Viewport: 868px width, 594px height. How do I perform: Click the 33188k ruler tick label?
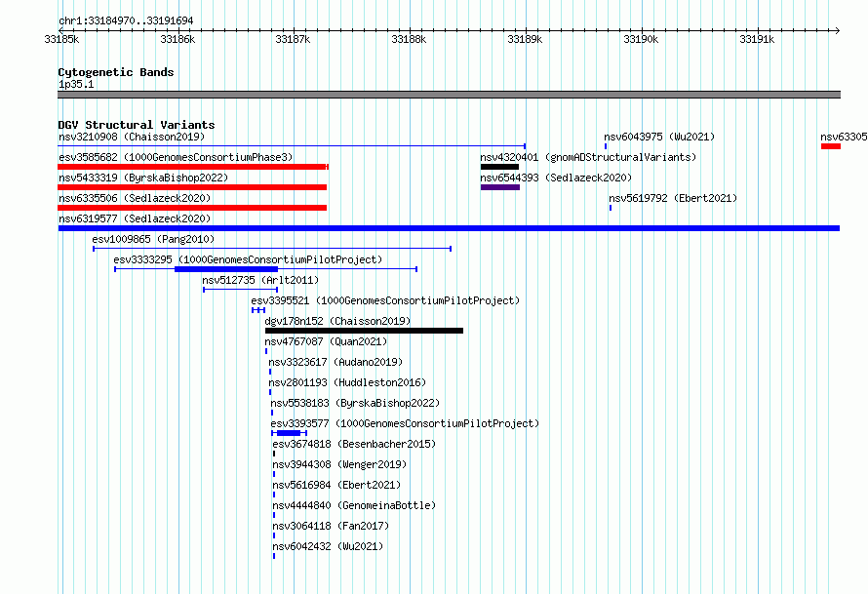(x=409, y=39)
